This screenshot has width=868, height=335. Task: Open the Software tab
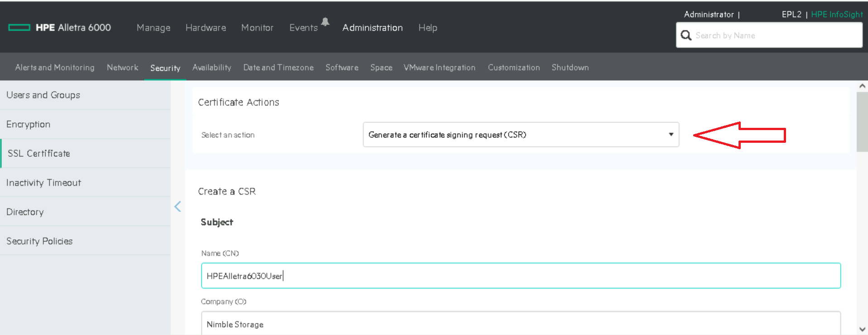pyautogui.click(x=342, y=67)
